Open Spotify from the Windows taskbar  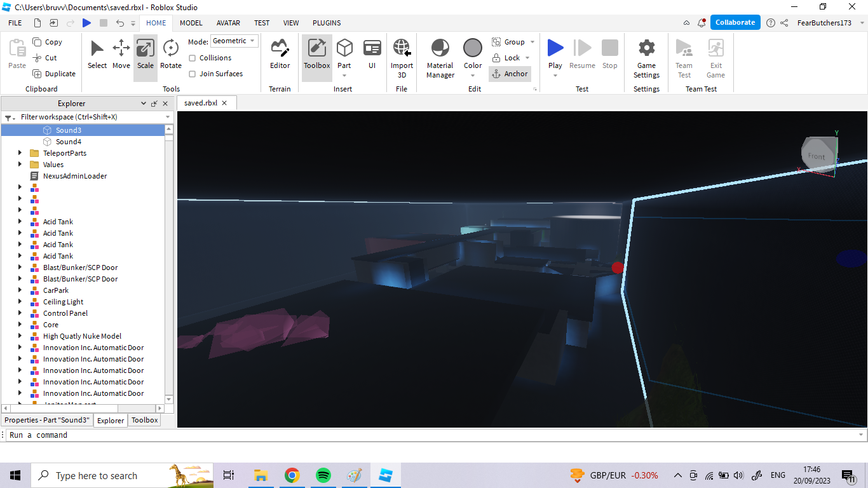[x=323, y=475]
